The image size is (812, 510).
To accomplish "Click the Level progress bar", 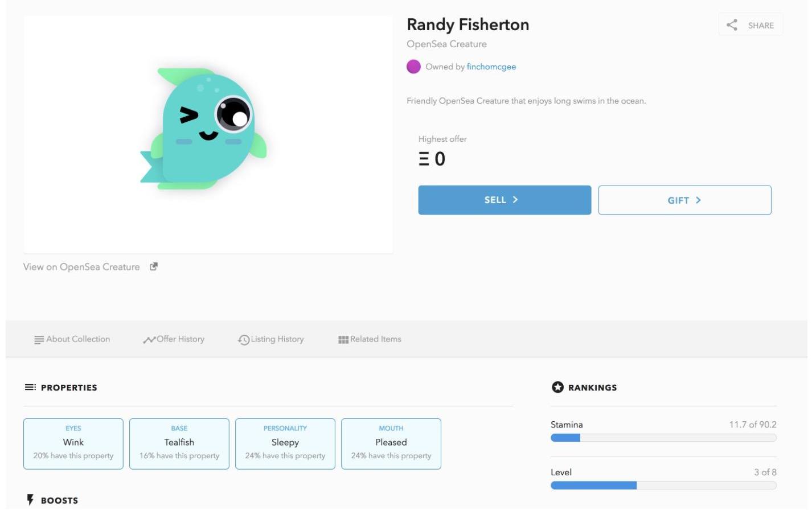I will tap(663, 486).
